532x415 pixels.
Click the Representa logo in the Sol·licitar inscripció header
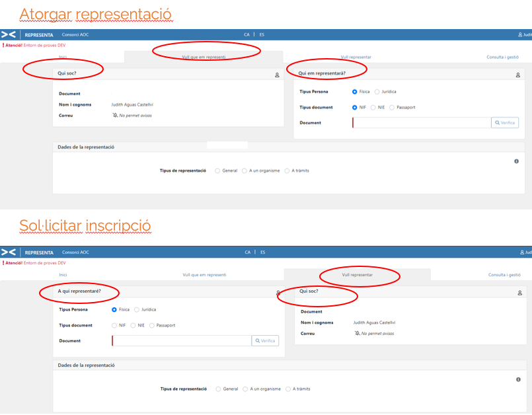(x=9, y=252)
